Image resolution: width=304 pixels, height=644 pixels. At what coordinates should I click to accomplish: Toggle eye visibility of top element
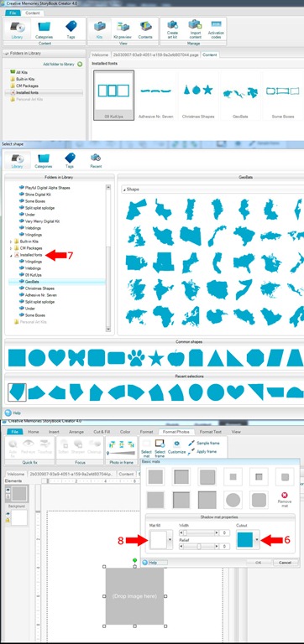click(8, 490)
